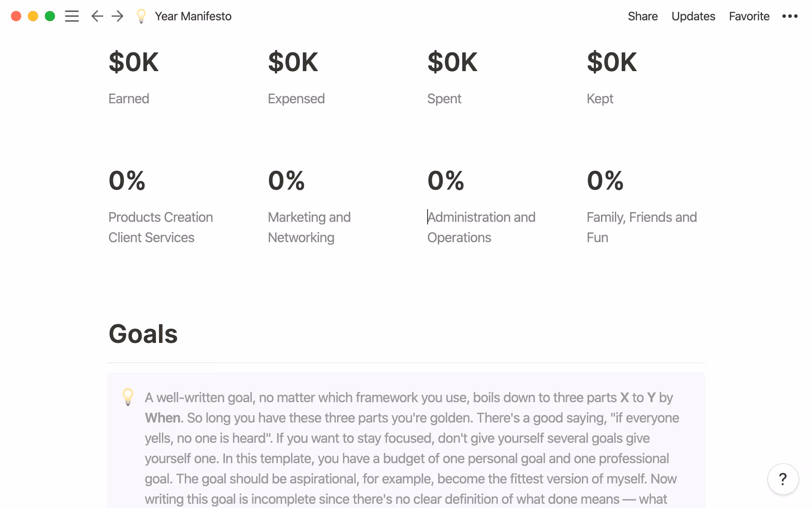The width and height of the screenshot is (812, 508).
Task: Click the $0K Earned statistic
Action: point(133,62)
